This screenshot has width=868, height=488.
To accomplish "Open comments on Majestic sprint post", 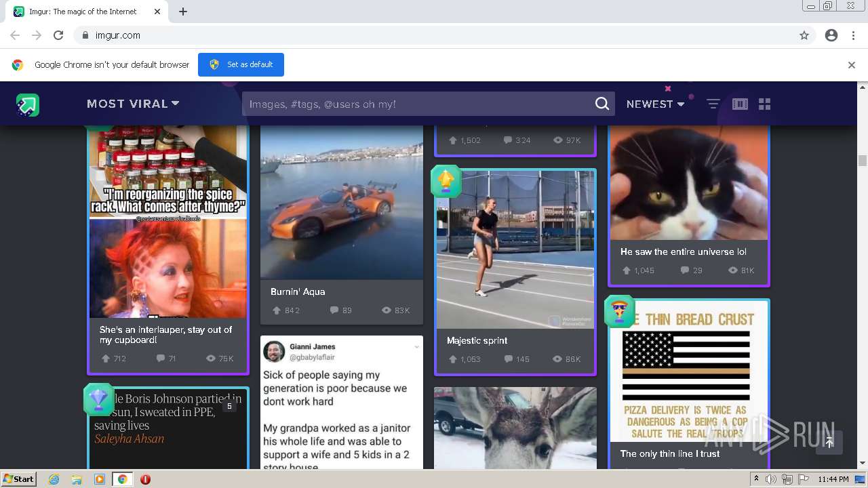I will click(509, 359).
